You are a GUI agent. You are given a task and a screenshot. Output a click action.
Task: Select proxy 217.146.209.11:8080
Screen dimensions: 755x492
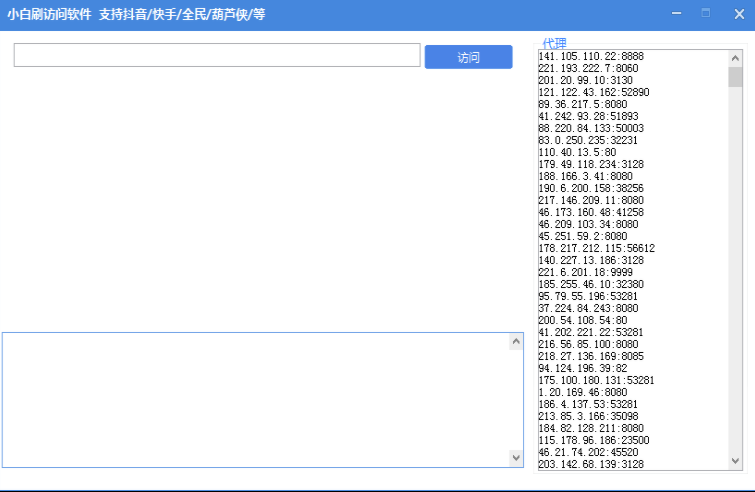click(x=591, y=200)
